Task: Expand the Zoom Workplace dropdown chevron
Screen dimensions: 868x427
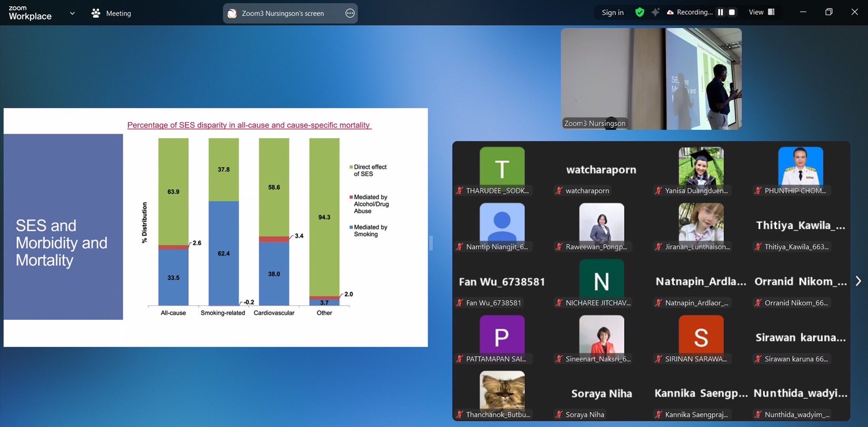Action: [x=72, y=13]
